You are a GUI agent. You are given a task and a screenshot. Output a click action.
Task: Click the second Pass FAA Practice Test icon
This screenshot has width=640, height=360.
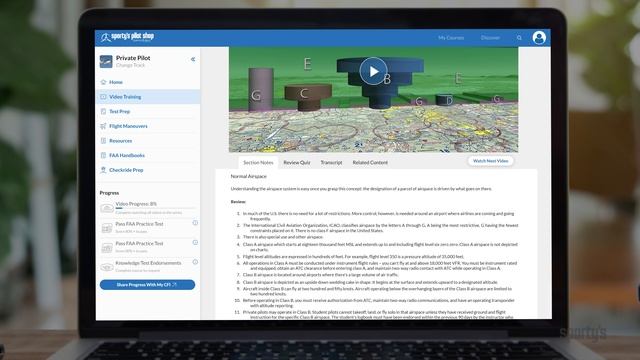coord(107,247)
